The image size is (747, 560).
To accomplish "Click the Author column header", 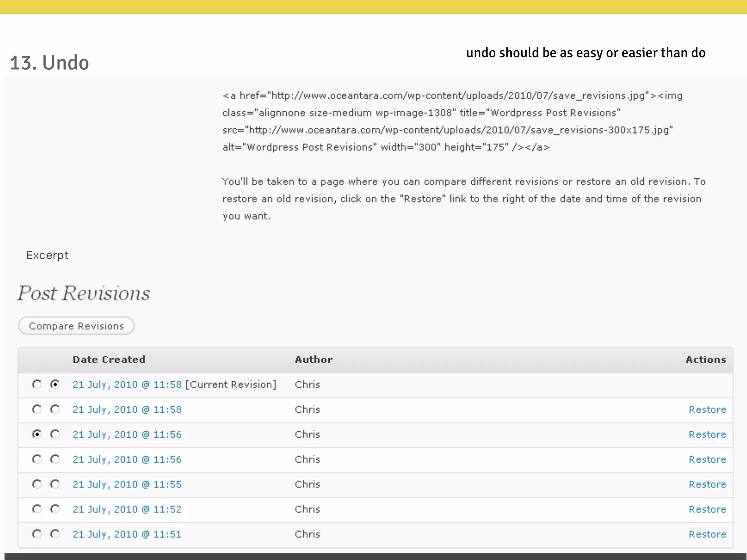I will (314, 359).
